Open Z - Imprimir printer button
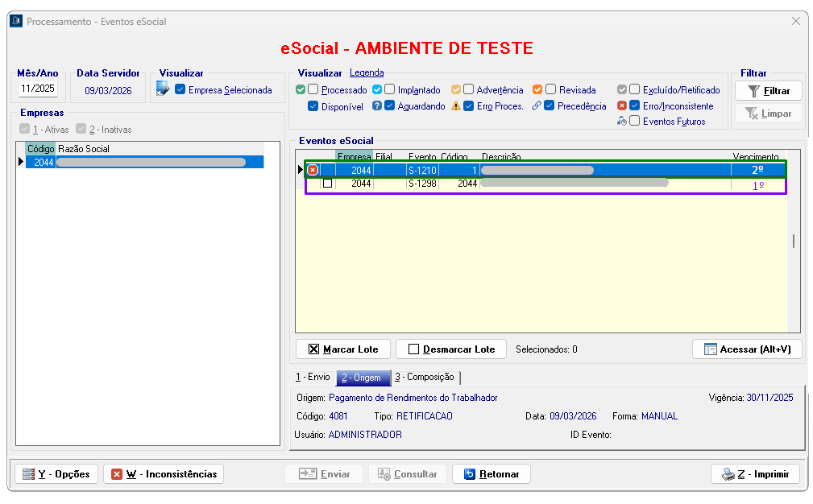The width and height of the screenshot is (813, 504). click(755, 474)
